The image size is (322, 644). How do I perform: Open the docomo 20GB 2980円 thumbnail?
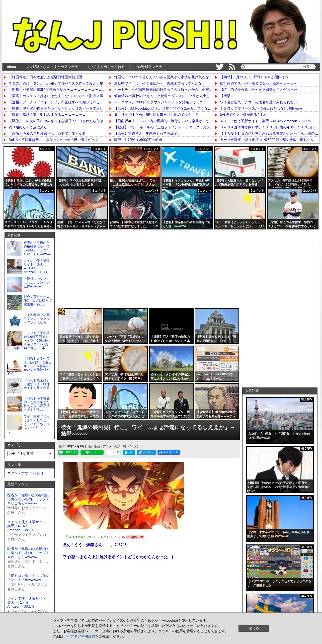coord(217,363)
